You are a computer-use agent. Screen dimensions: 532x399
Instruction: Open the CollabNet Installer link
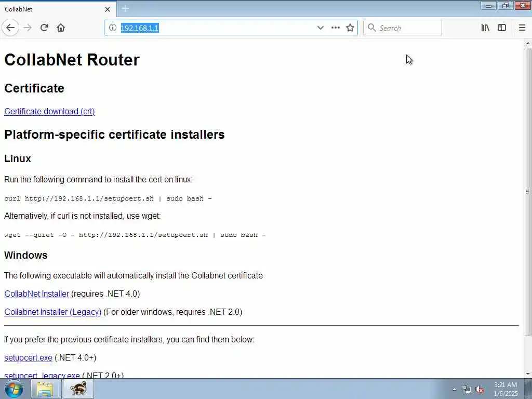coord(37,294)
